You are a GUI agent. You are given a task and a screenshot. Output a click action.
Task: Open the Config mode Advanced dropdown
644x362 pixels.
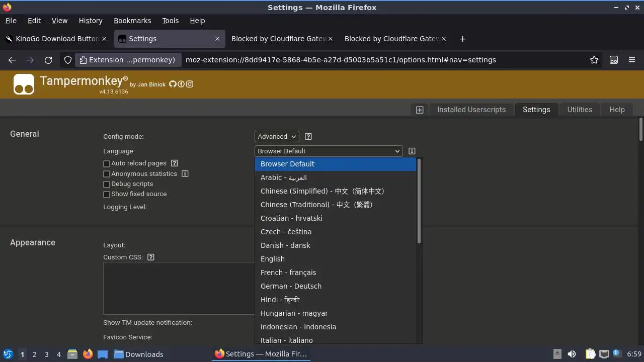click(277, 137)
